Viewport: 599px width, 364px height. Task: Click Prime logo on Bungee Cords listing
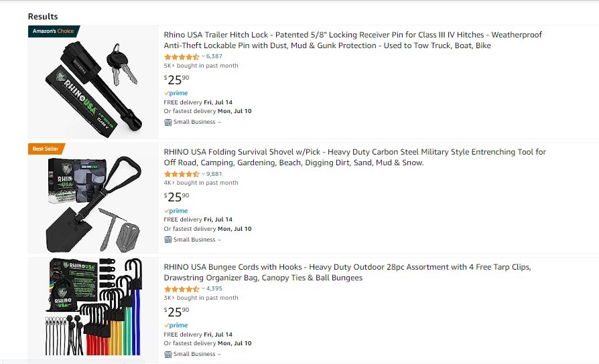coord(176,325)
